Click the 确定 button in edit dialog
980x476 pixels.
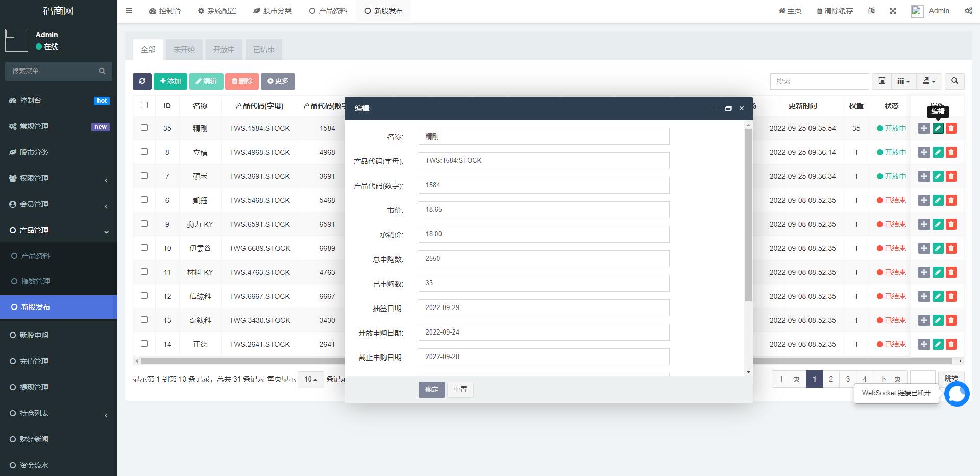(x=431, y=390)
